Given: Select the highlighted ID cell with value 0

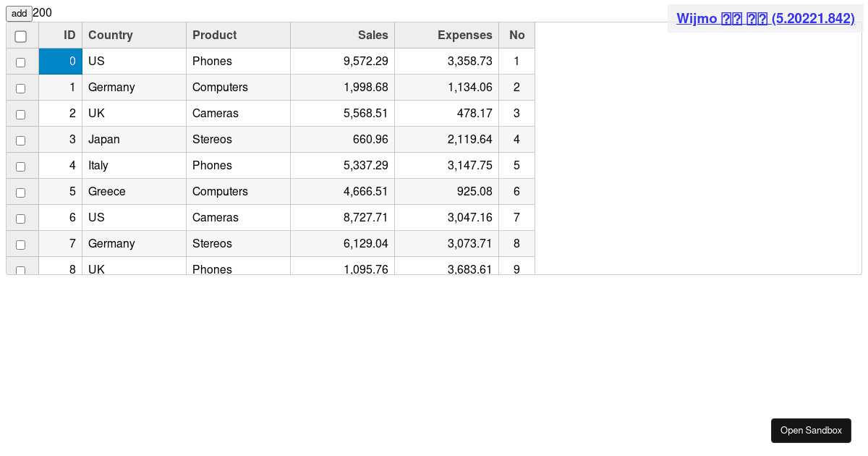Looking at the screenshot, I should coord(61,62).
